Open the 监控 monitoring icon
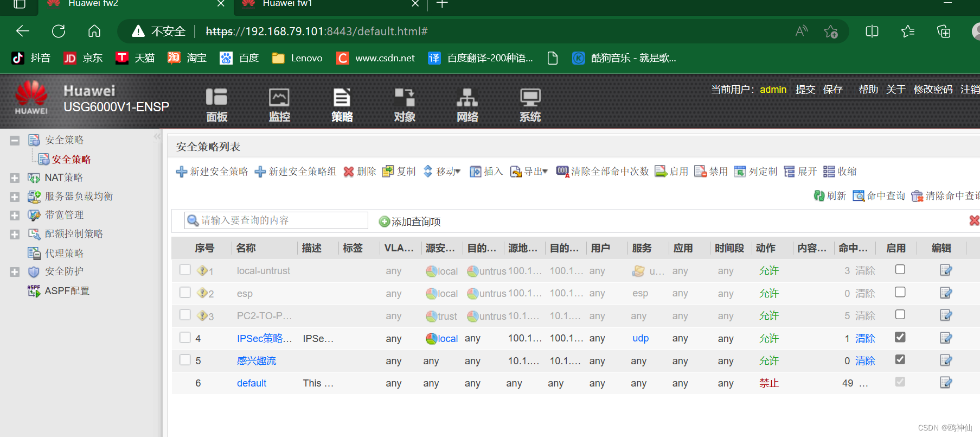Image resolution: width=980 pixels, height=437 pixels. click(x=279, y=105)
